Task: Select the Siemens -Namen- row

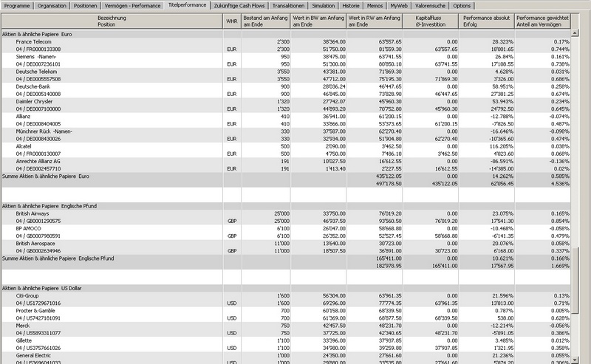Action: [286, 61]
